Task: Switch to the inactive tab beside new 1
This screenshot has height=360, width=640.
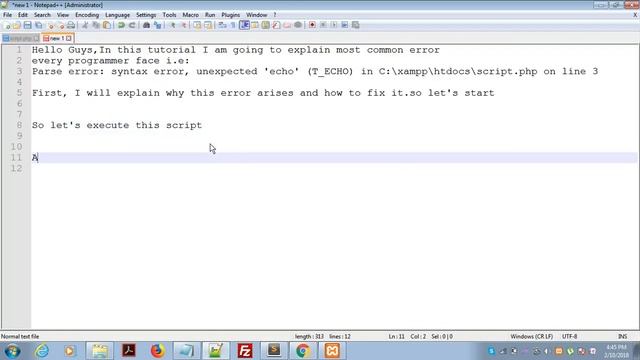Action: tap(20, 38)
